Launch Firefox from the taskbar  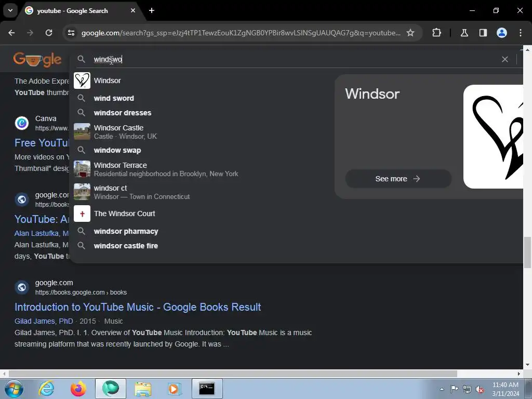coord(78,389)
